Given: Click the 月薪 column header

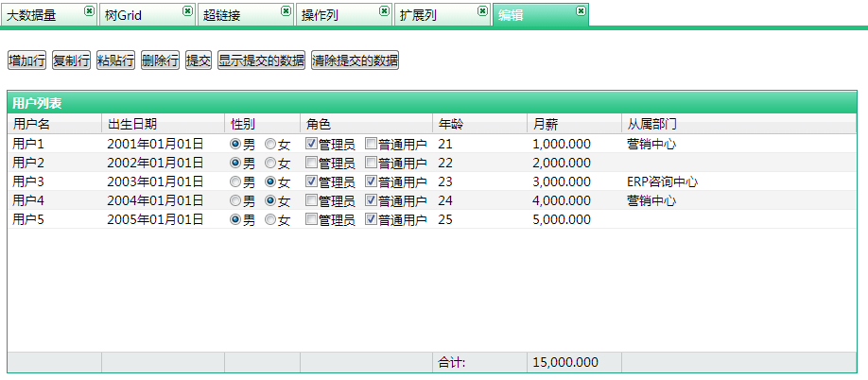Looking at the screenshot, I should (x=575, y=123).
